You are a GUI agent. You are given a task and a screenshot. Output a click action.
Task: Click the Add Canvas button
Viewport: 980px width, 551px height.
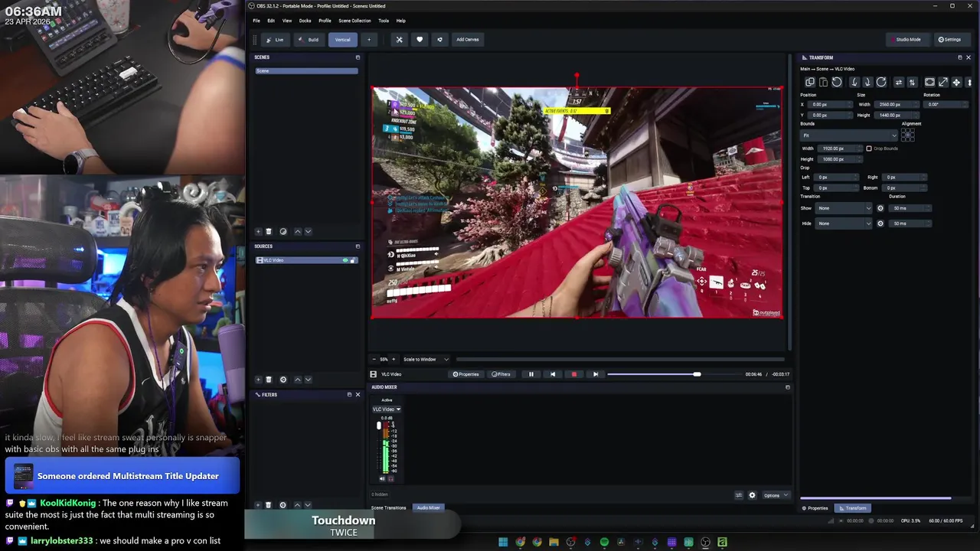tap(468, 40)
